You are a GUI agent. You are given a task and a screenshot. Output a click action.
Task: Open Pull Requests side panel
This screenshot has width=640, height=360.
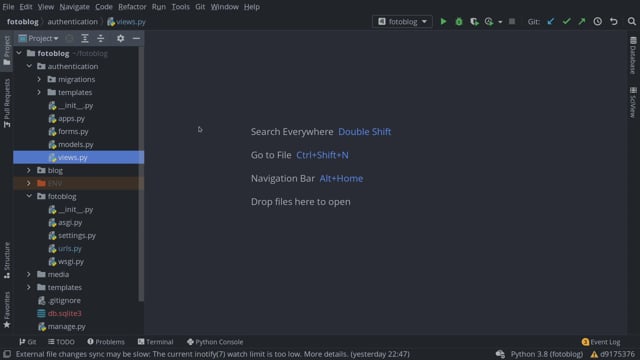[7, 103]
